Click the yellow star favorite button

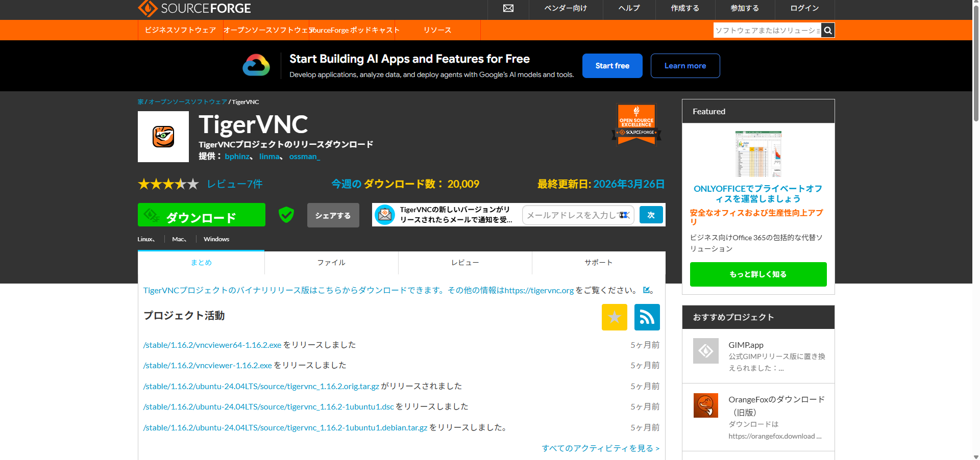(x=615, y=317)
